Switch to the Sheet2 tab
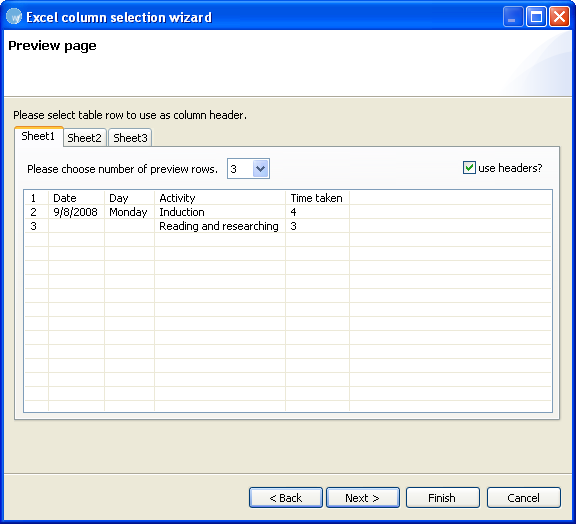Screen dimensions: 576x524 84,138
